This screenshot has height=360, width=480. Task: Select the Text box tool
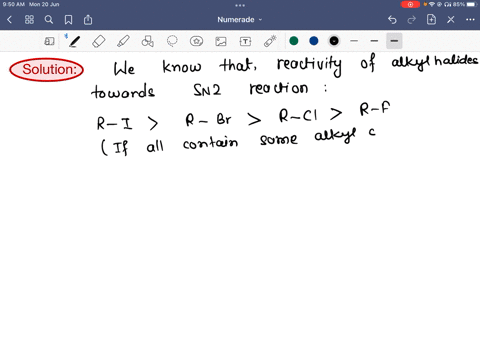tap(245, 41)
